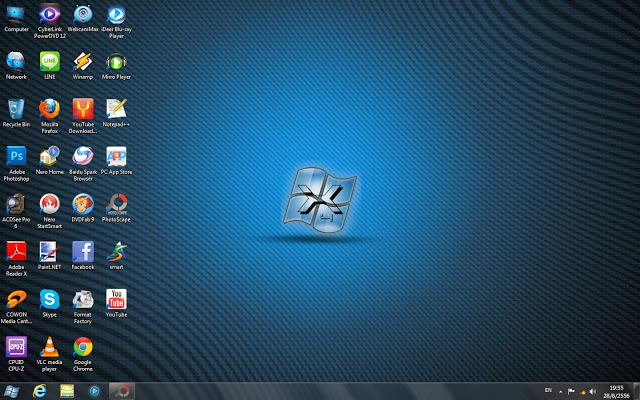Screen dimensions: 640x400
Task: Select the DVDFab 9 shortcut
Action: 83,208
